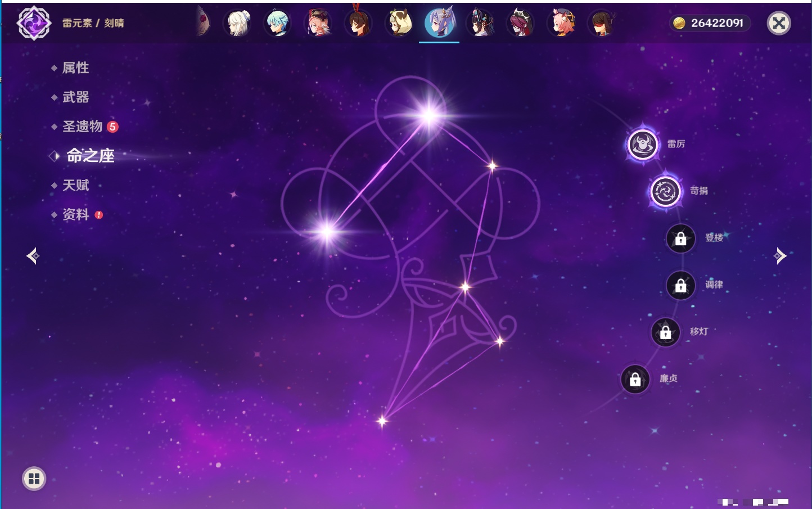Click the locked 登楼 constellation icon
The width and height of the screenshot is (812, 509).
point(680,238)
